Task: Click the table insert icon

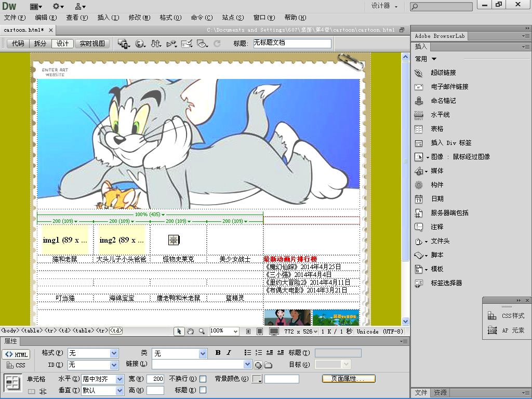Action: (419, 129)
